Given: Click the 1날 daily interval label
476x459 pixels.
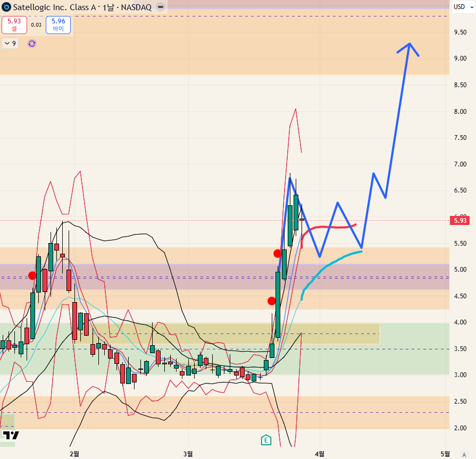Looking at the screenshot, I should point(108,7).
